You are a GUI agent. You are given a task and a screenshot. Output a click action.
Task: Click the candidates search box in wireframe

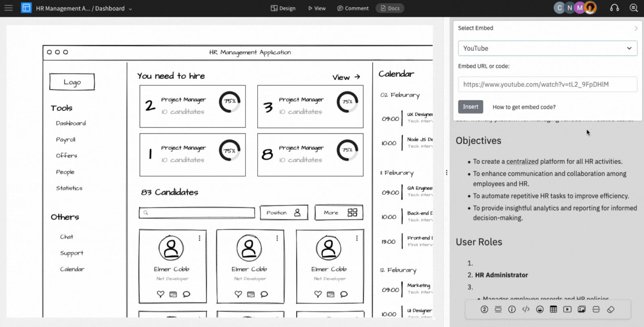(197, 213)
